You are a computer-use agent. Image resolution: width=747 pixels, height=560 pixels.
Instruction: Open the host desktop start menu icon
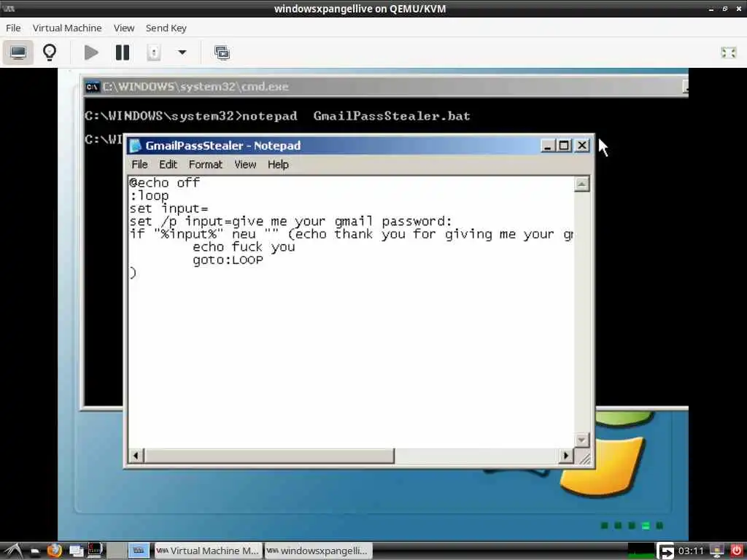pos(13,551)
